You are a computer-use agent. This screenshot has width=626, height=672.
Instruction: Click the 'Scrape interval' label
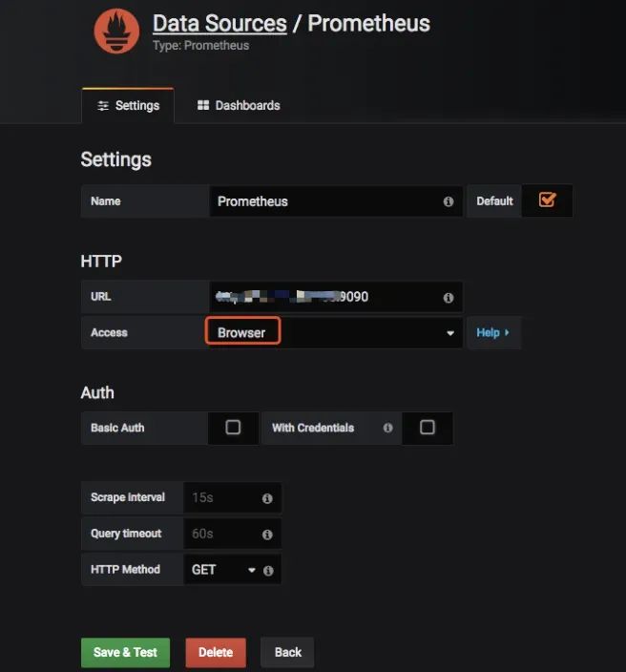pyautogui.click(x=128, y=497)
